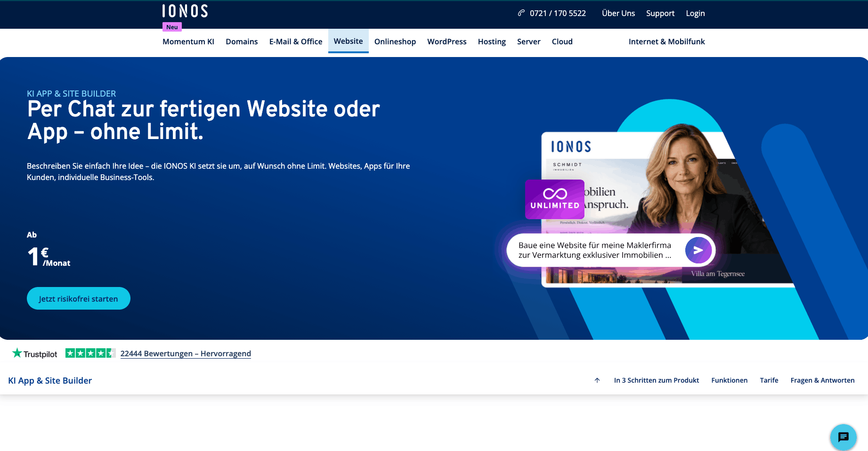Jump to Funktionen section
This screenshot has width=868, height=451.
tap(730, 380)
